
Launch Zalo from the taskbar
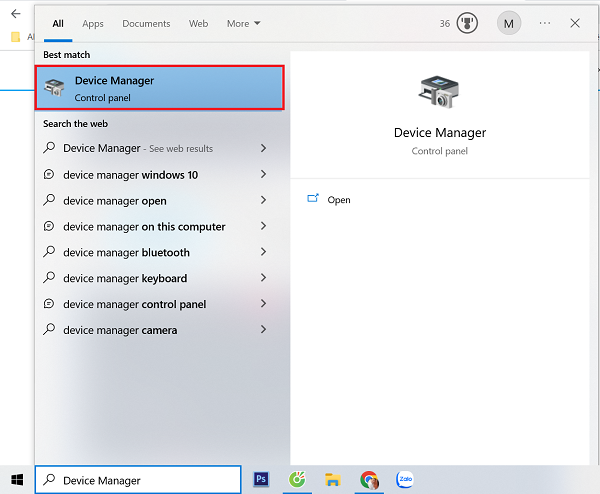[405, 480]
